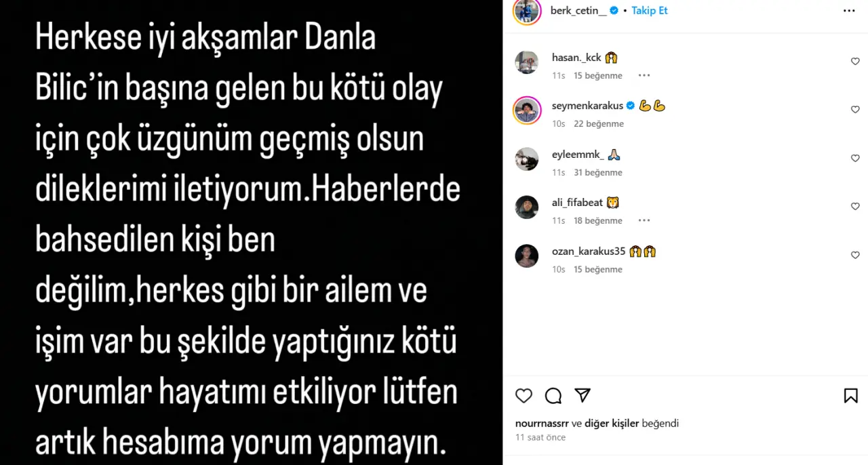
Task: Open more options for ali_fifabeat's comment
Action: click(x=644, y=220)
